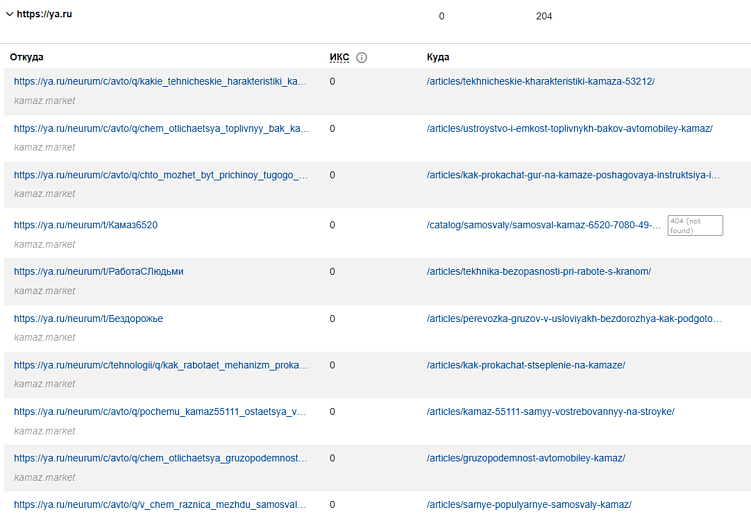This screenshot has width=751, height=519.
Task: Open target link kak-prokachat-stseplenie-na-kamaze
Action: tap(525, 365)
